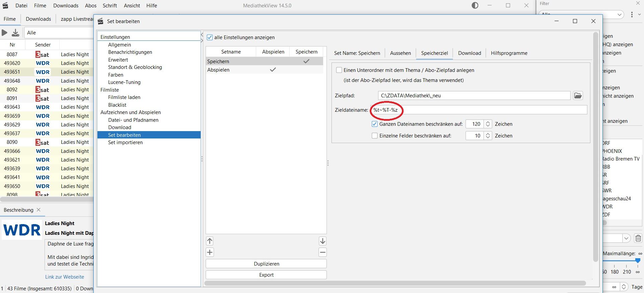This screenshot has width=644, height=293.
Task: Toggle 'Ganzen Dateinamen beschränken' checkbox
Action: [x=375, y=124]
